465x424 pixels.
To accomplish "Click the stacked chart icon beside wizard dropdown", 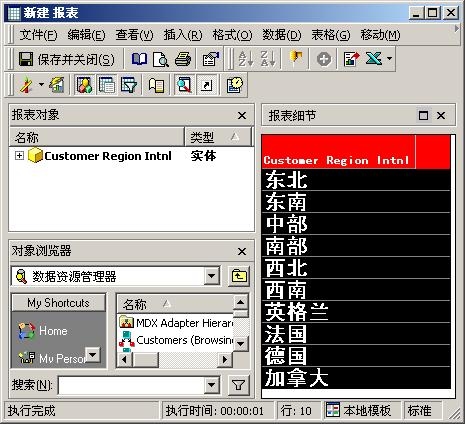I will pyautogui.click(x=57, y=85).
